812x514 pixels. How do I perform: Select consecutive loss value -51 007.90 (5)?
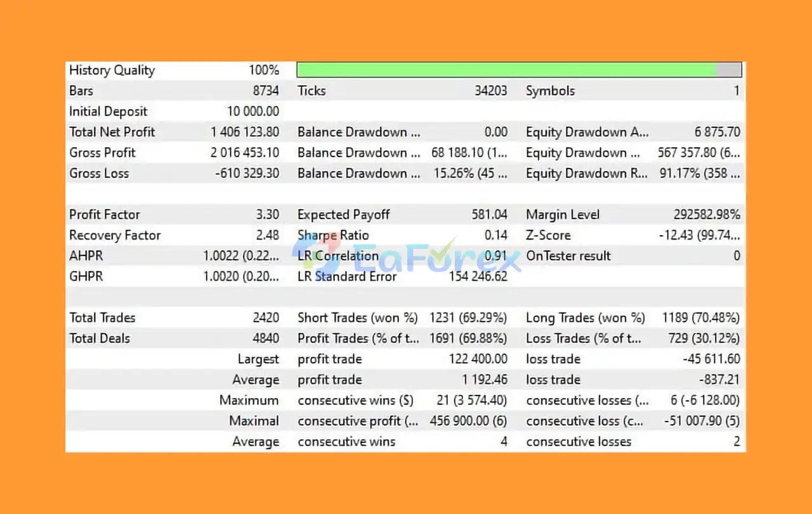pyautogui.click(x=702, y=421)
